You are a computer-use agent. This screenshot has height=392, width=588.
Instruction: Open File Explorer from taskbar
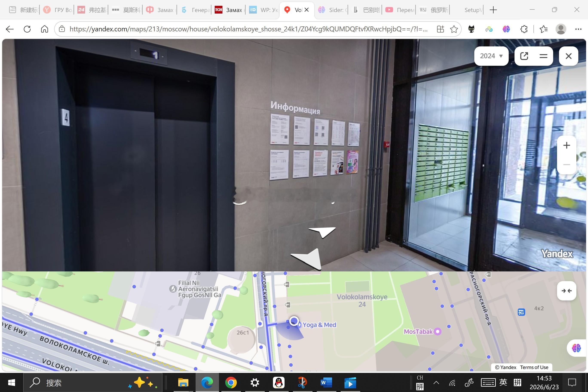(x=183, y=383)
